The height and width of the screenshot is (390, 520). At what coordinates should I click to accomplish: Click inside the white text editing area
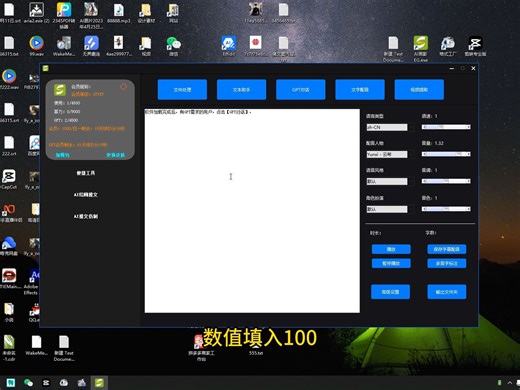click(x=252, y=211)
